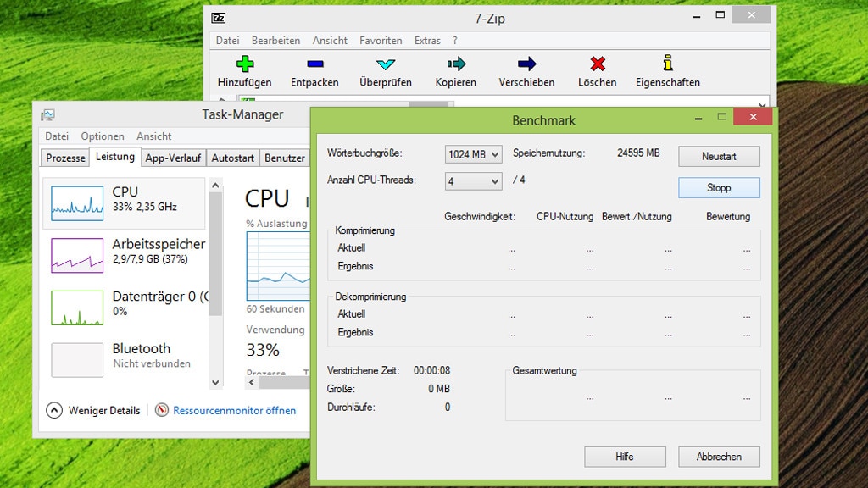
Task: Minimize the Benchmark window
Action: tap(698, 117)
